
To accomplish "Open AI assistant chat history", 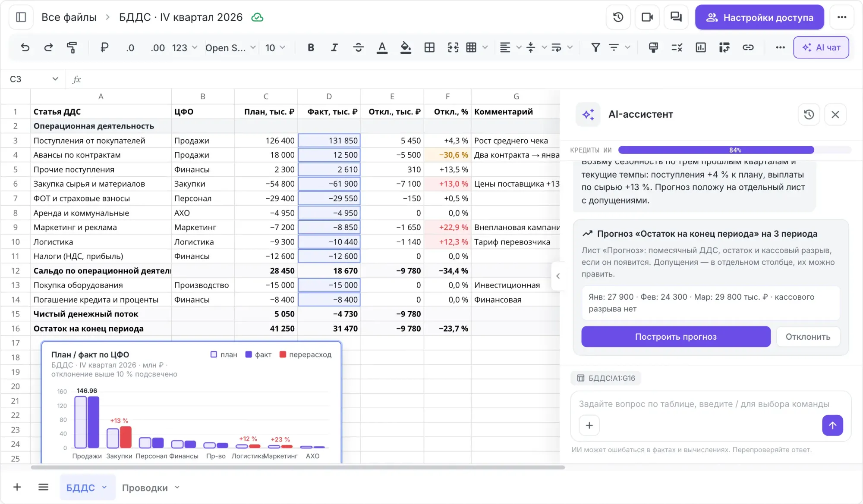I will (809, 114).
